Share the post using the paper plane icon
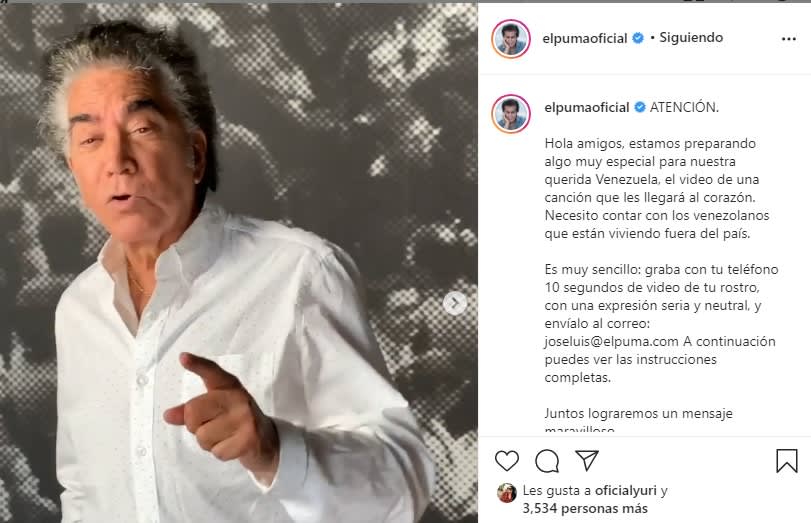 (x=587, y=460)
